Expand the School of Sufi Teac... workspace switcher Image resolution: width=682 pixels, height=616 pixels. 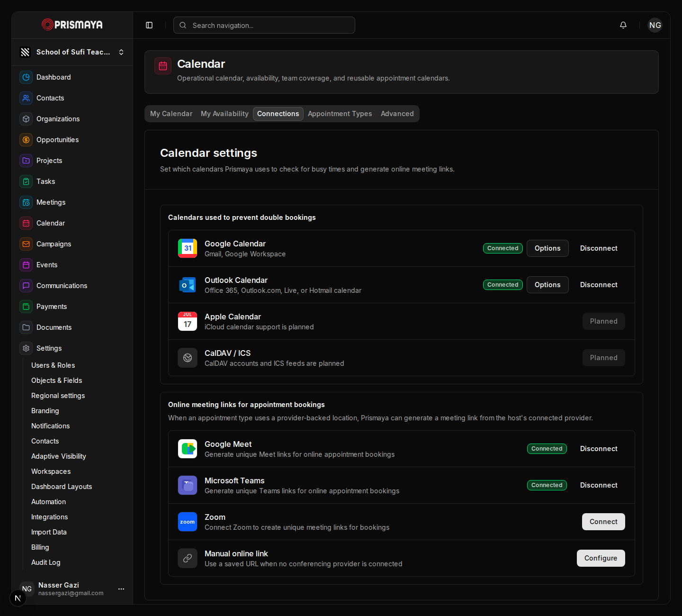pyautogui.click(x=72, y=52)
